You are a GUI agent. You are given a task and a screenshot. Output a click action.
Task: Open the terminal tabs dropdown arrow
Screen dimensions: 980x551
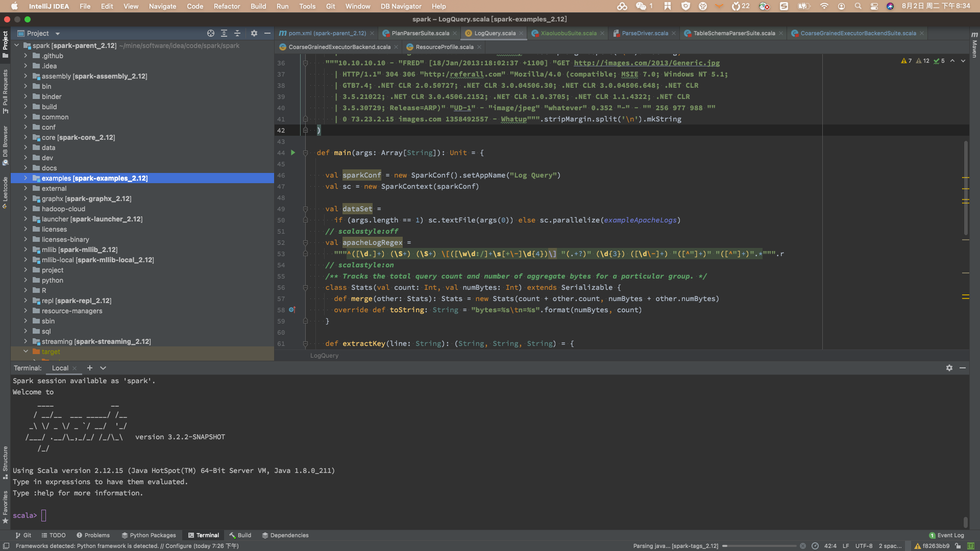pyautogui.click(x=103, y=368)
